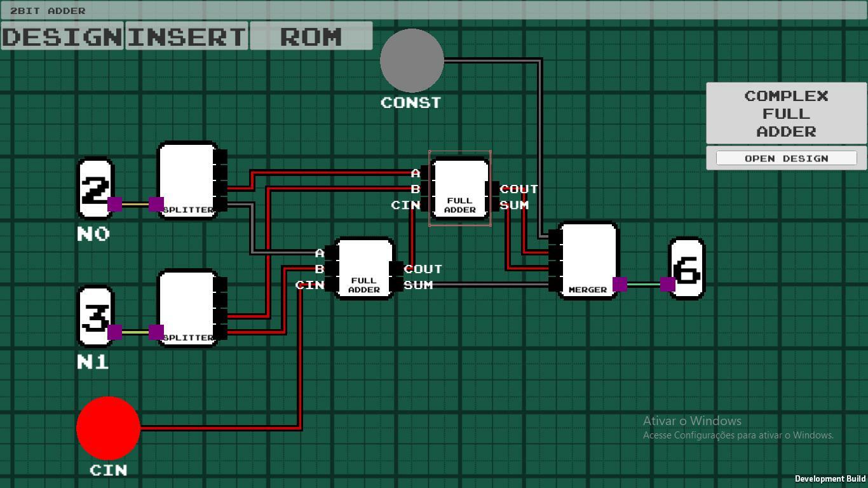
Task: Click the CIN pin of upper full adder
Action: 425,205
